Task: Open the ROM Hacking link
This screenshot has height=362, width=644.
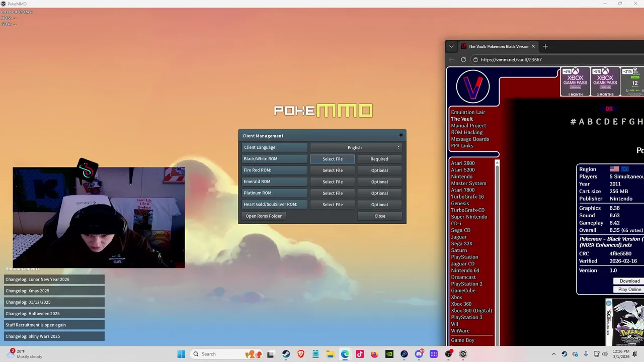Action: [x=467, y=132]
